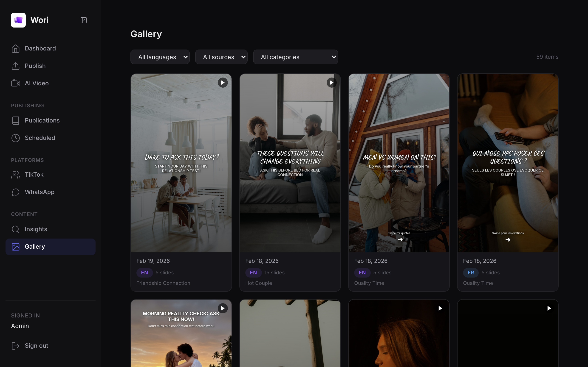
Task: Open the Dashboard home icon
Action: pos(16,49)
